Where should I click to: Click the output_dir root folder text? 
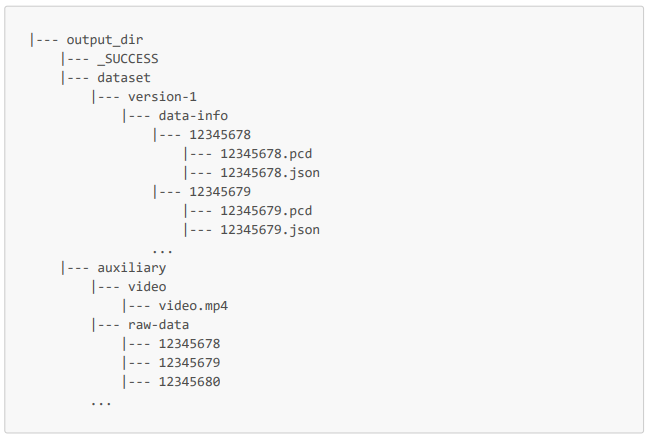point(105,40)
